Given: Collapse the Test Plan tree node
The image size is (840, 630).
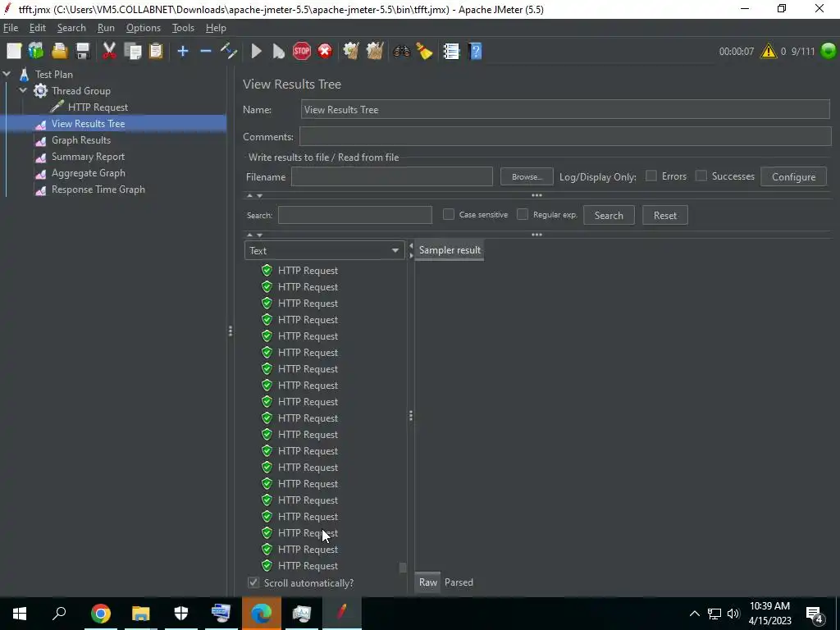Looking at the screenshot, I should [7, 74].
